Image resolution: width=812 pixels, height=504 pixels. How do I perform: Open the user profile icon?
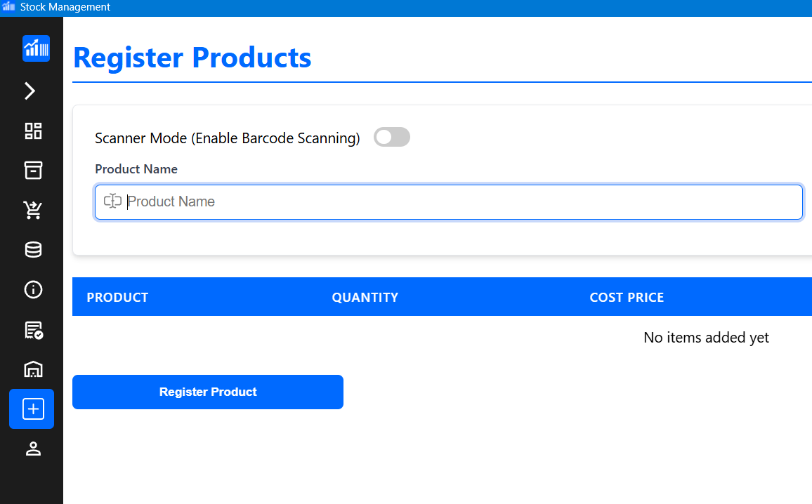pos(33,449)
